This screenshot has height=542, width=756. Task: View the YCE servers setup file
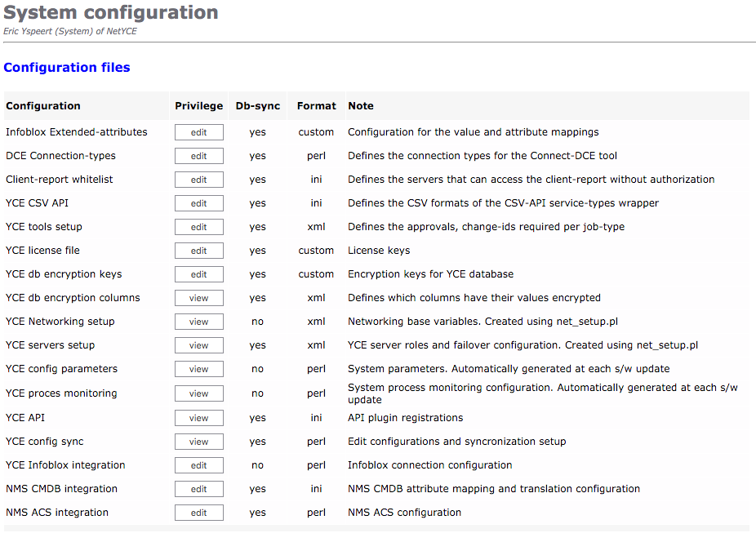click(198, 344)
